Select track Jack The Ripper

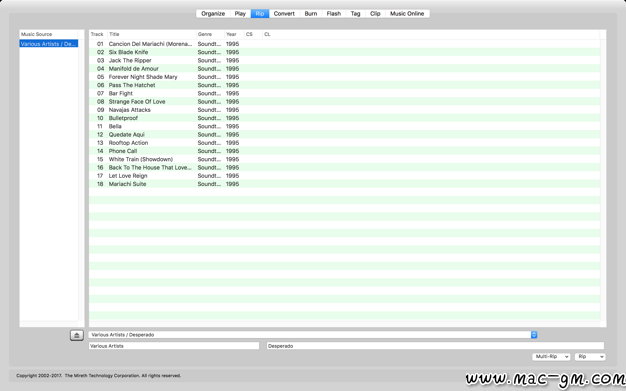tap(344, 60)
